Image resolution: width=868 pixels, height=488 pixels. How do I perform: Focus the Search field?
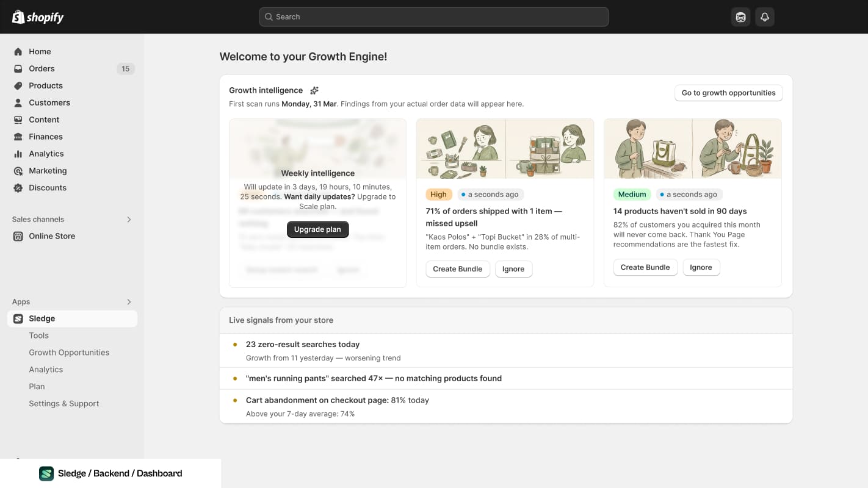pos(433,17)
